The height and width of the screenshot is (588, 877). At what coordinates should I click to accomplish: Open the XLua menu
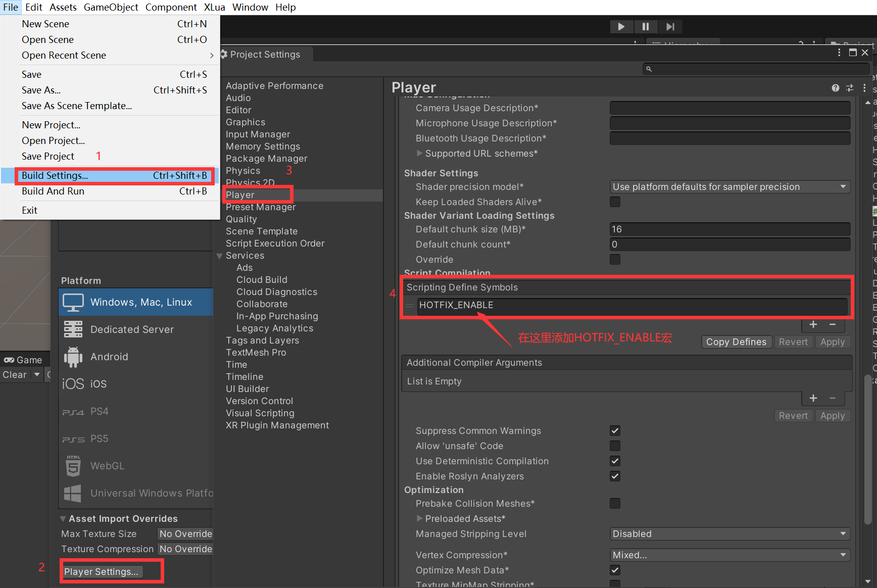(215, 8)
